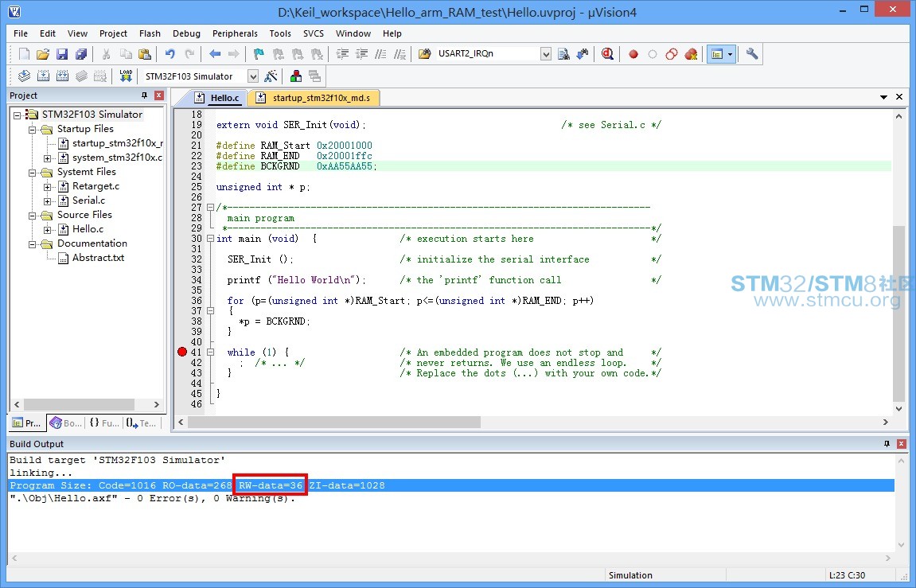Image resolution: width=916 pixels, height=588 pixels.
Task: Expand the Retarget.c node
Action: point(47,187)
